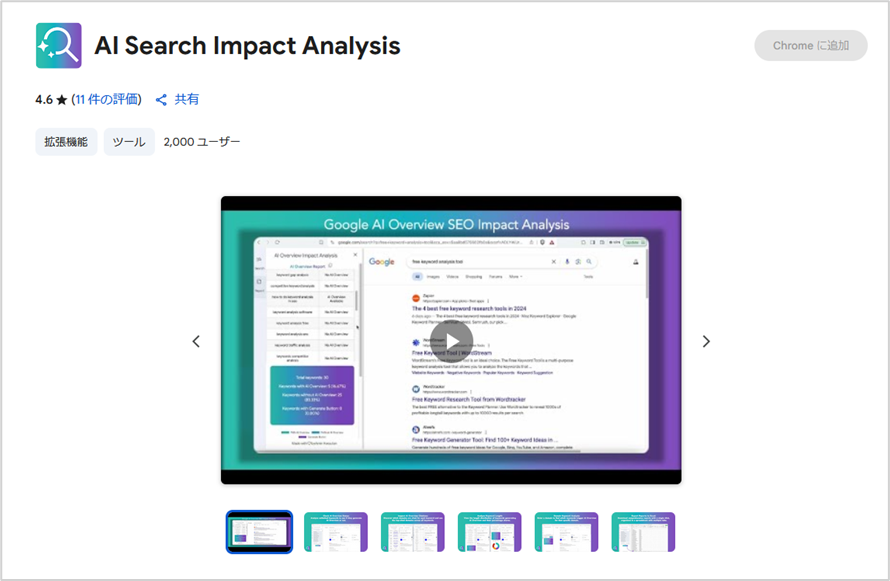Select the sixth screenshot thumbnail
The width and height of the screenshot is (890, 581).
click(643, 532)
